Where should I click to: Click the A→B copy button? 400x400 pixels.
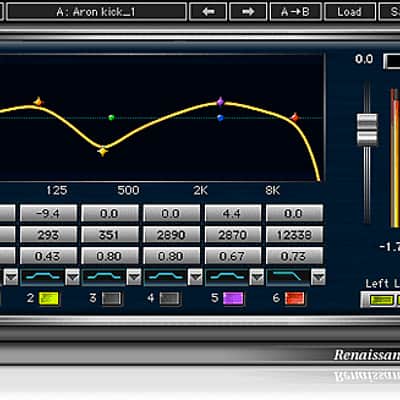296,12
